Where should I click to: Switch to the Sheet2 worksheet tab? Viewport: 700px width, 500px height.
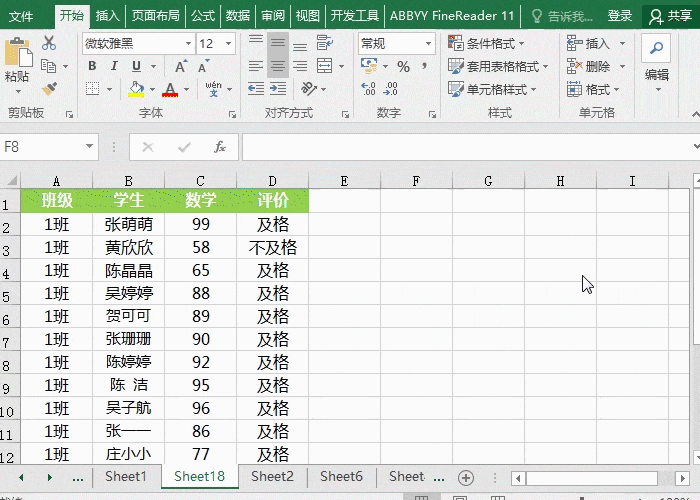tap(272, 477)
